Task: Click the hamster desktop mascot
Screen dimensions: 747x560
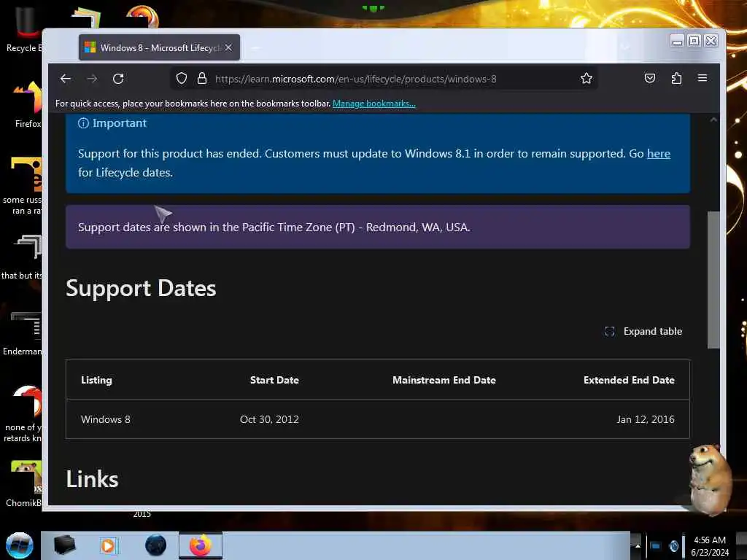Action: click(711, 479)
